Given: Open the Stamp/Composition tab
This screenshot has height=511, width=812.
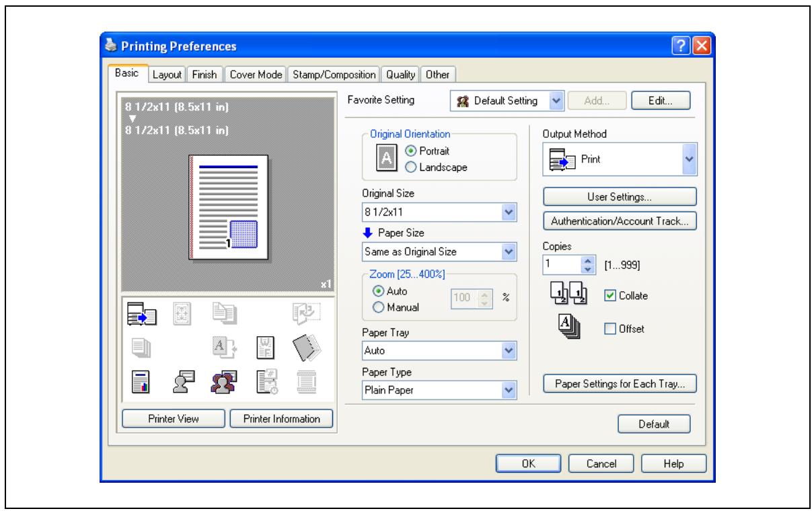Looking at the screenshot, I should click(x=335, y=75).
